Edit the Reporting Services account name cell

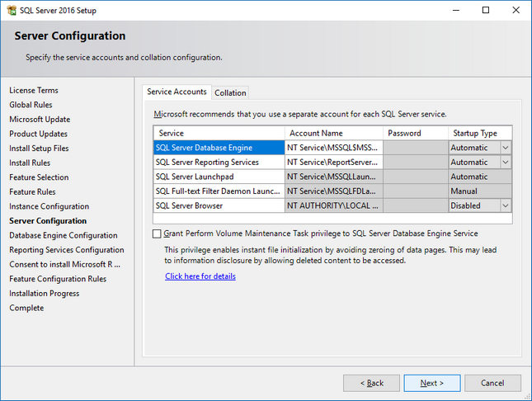[334, 163]
